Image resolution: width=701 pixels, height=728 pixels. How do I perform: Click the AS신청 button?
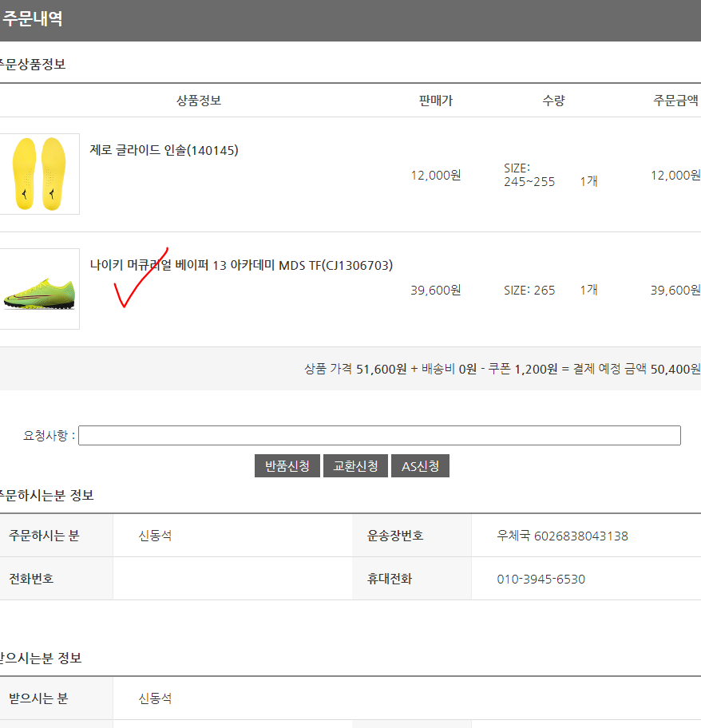tap(420, 465)
